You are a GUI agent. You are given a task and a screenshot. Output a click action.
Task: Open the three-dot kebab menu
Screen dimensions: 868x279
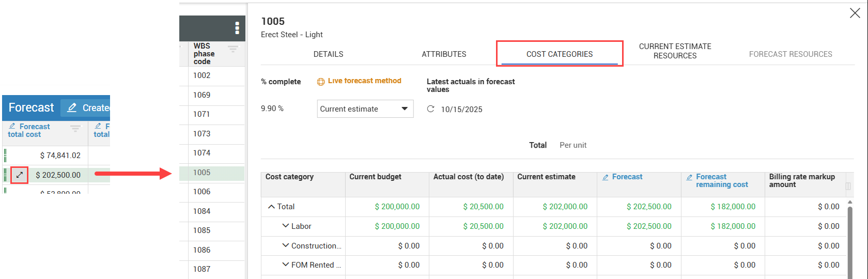[x=237, y=28]
